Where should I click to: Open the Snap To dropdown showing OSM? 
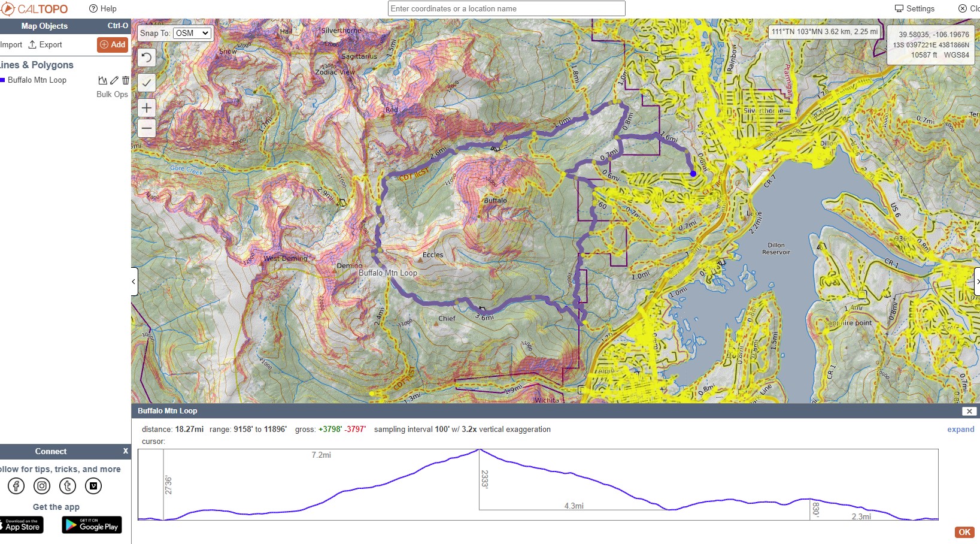pyautogui.click(x=192, y=33)
